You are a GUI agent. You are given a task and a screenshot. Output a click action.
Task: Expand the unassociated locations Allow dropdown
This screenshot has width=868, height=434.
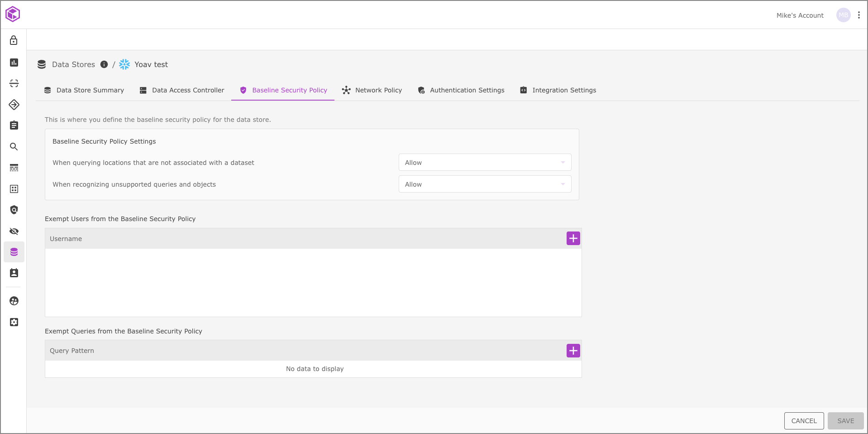coord(485,163)
